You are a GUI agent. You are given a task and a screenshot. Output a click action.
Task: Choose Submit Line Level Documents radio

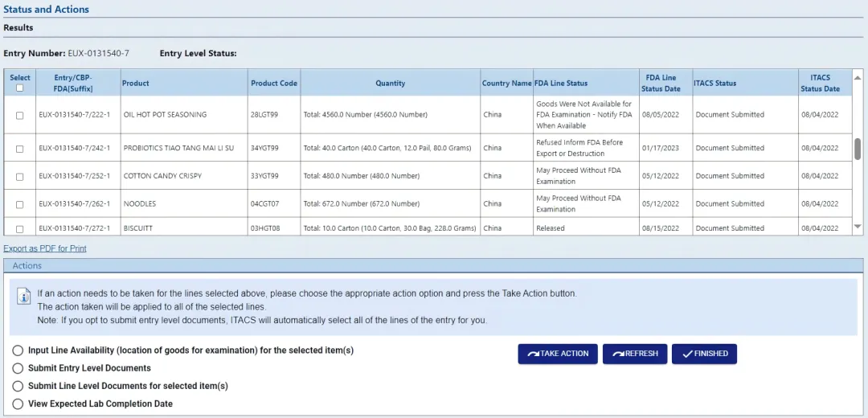[x=18, y=386]
